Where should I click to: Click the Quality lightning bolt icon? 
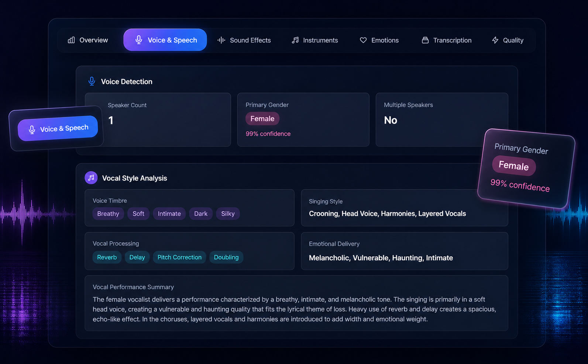pos(495,40)
